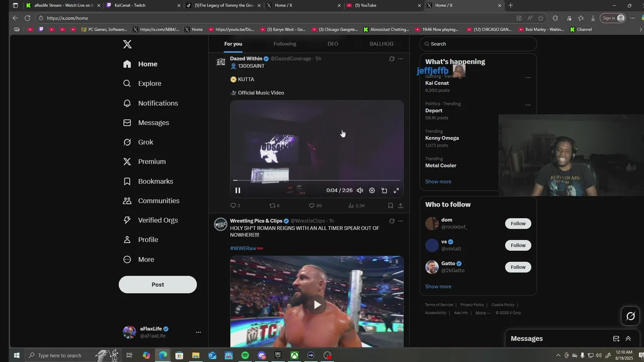Open the #WWERaw hashtag link
Image resolution: width=644 pixels, height=362 pixels.
pos(243,248)
